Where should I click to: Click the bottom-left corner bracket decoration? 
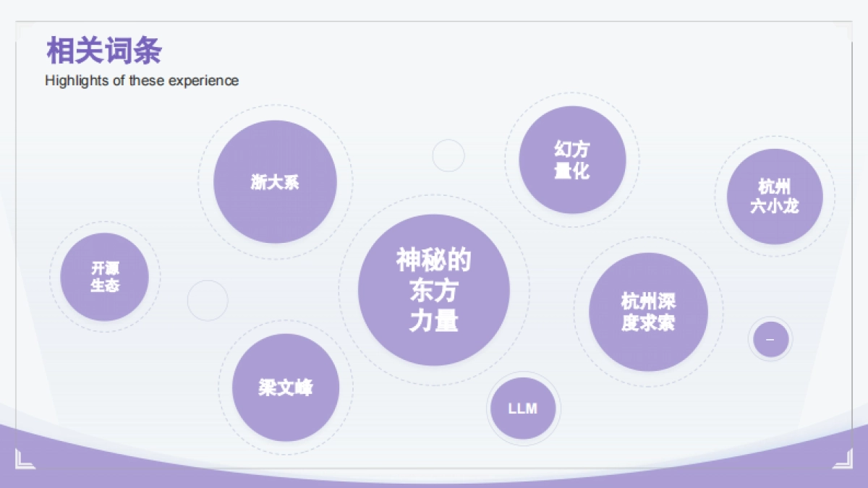coord(26,458)
